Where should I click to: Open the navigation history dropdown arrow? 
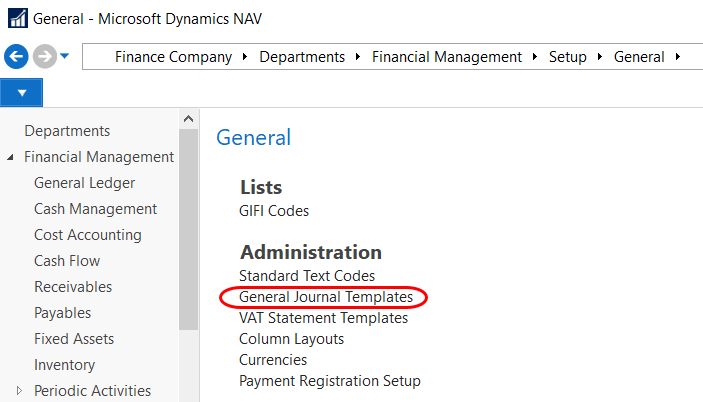coord(65,56)
